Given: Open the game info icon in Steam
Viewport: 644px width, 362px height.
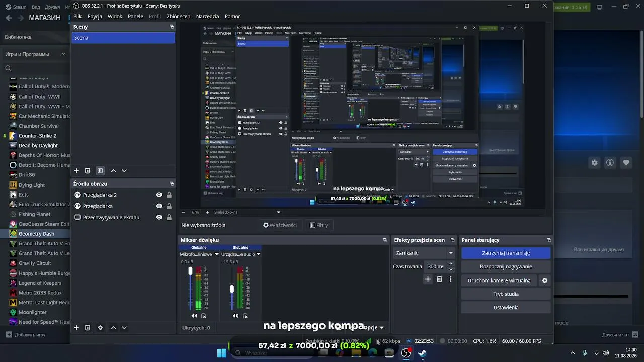Looking at the screenshot, I should 610,163.
